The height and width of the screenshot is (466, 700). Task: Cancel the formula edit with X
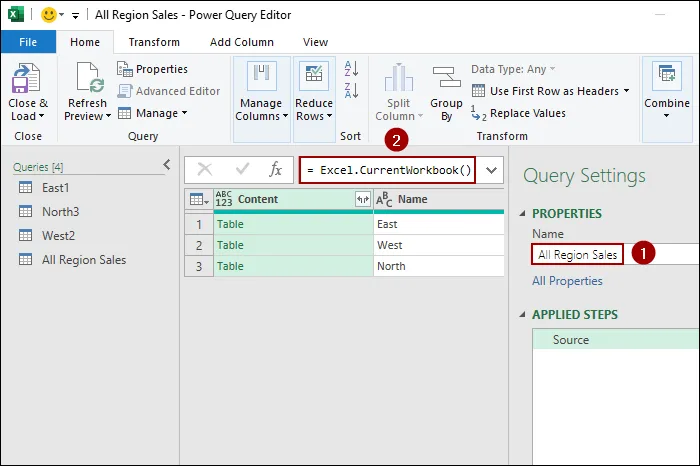(205, 170)
